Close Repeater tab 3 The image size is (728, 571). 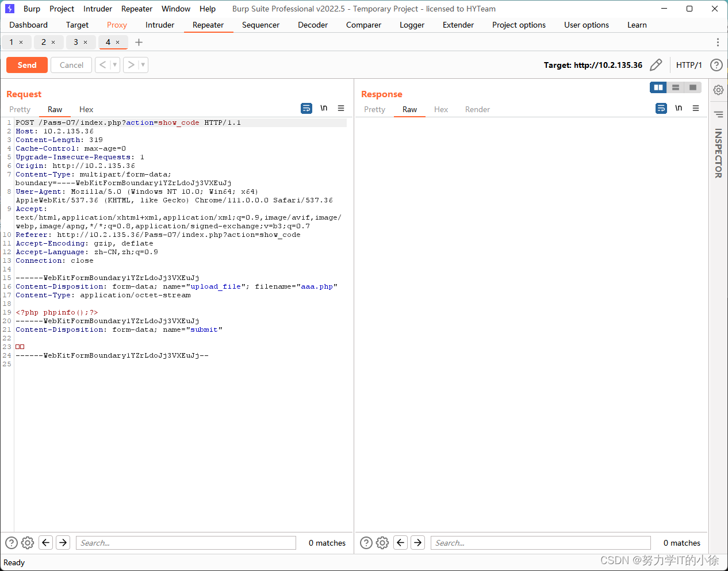tap(86, 42)
